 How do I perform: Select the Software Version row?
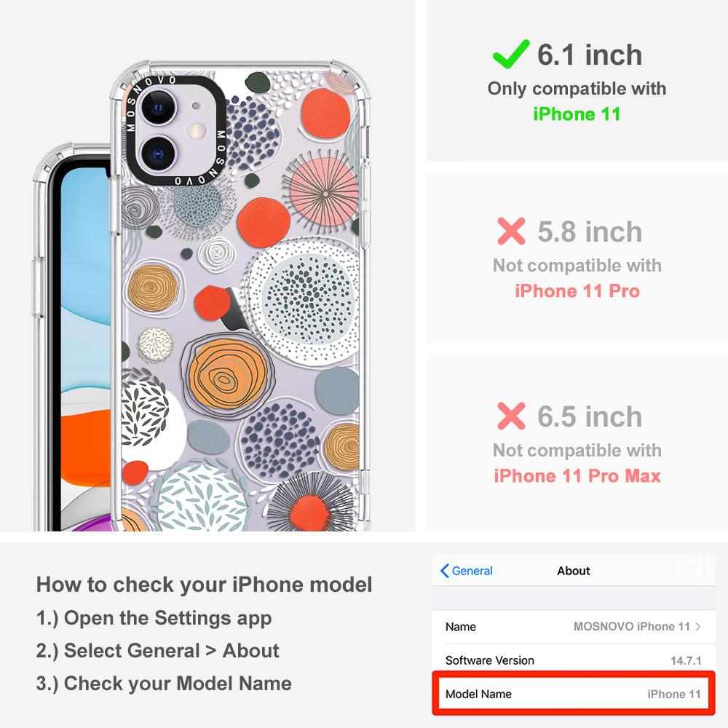click(574, 660)
